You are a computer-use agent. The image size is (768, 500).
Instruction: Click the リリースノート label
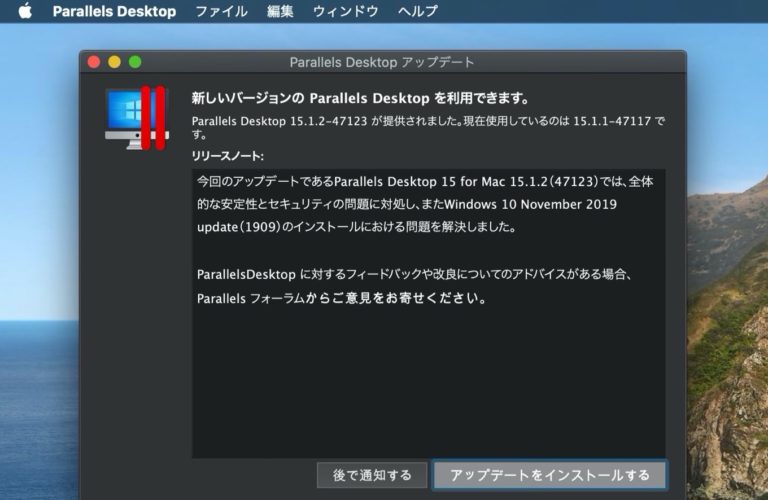tap(228, 157)
